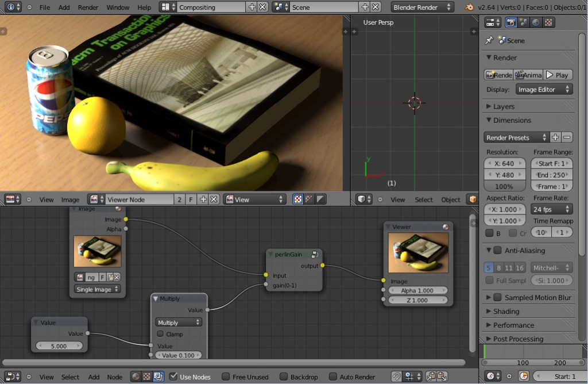Open the Texture properties checker icon
This screenshot has height=384, width=588.
click(548, 21)
